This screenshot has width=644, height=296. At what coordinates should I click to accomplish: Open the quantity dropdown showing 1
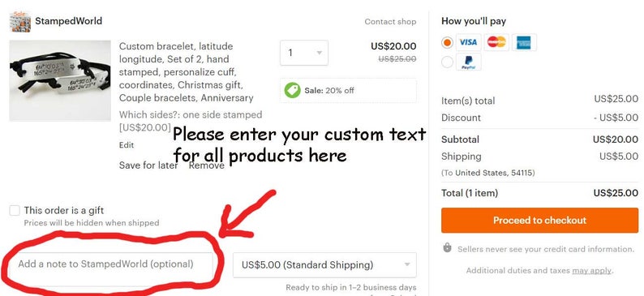[x=304, y=53]
